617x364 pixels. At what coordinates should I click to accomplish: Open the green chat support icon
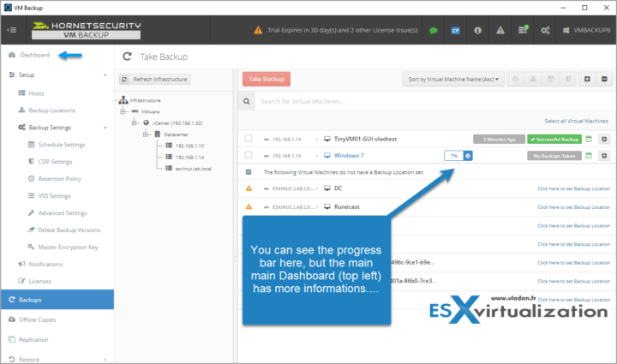pyautogui.click(x=434, y=31)
